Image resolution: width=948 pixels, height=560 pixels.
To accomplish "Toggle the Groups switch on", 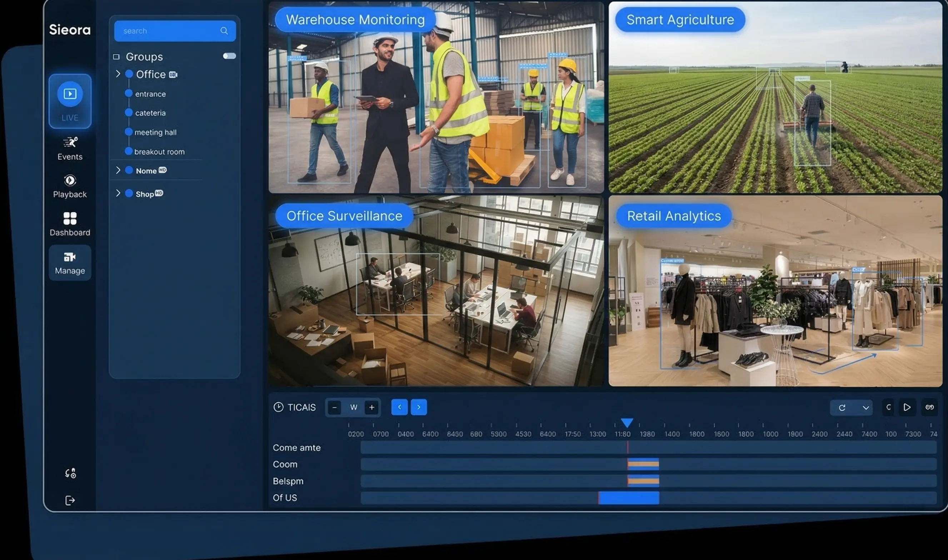I will click(x=229, y=55).
